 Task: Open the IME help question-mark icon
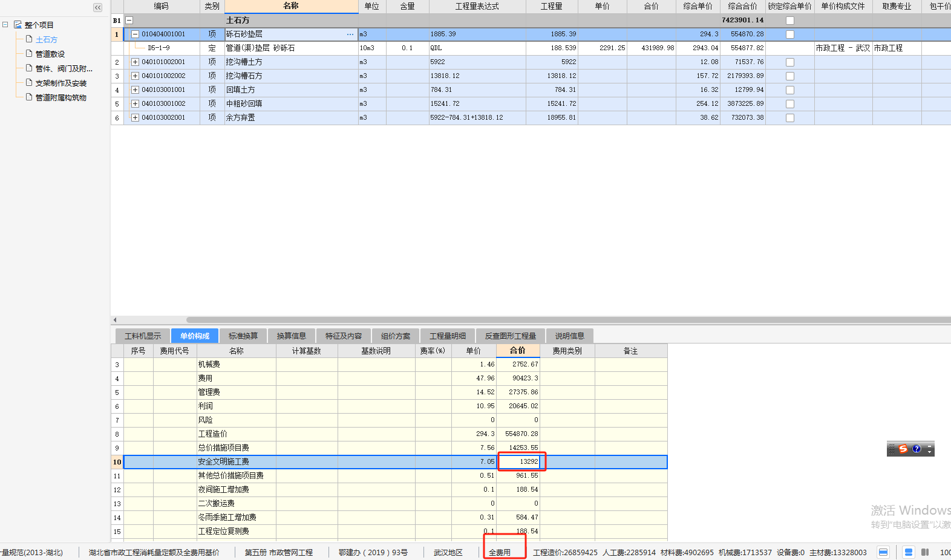[917, 449]
